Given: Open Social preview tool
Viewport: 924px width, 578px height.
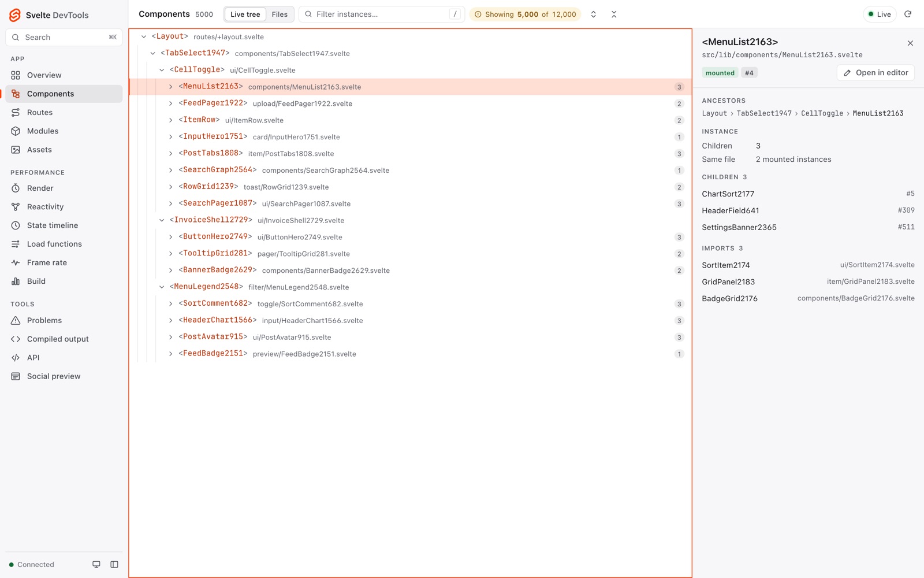Looking at the screenshot, I should click(64, 376).
